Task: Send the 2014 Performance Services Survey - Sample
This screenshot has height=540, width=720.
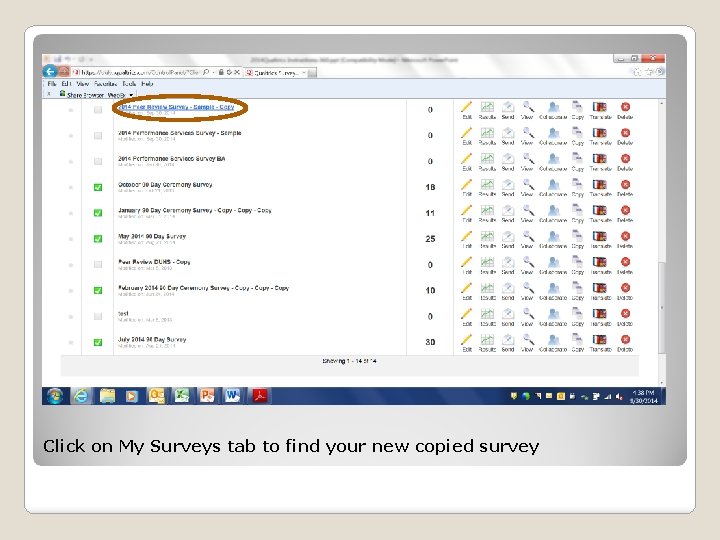Action: tap(508, 136)
